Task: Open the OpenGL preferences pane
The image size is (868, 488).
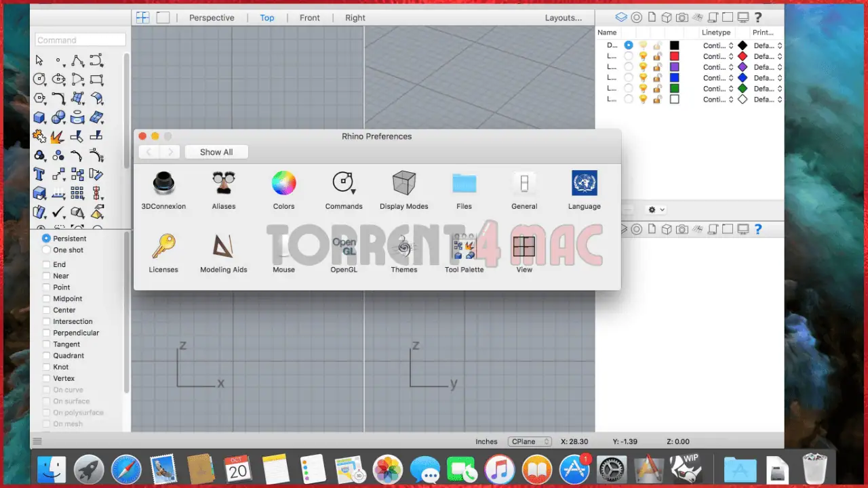Action: pos(344,246)
